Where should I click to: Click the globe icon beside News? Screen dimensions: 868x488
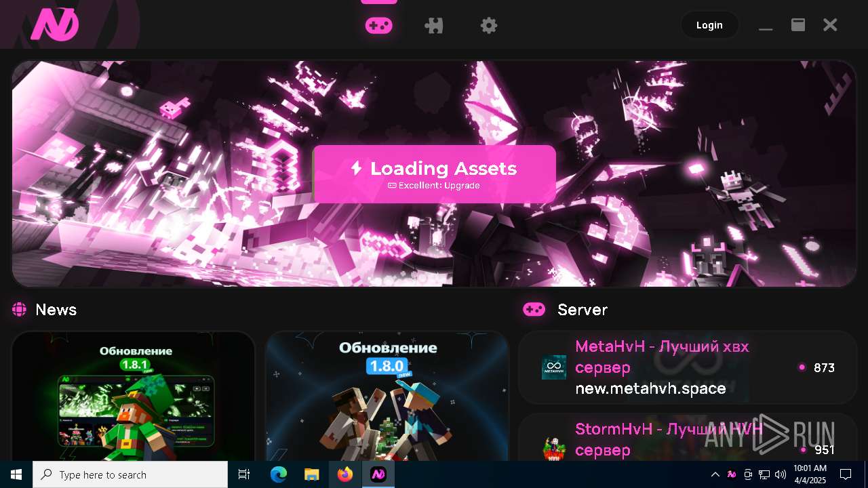(19, 310)
